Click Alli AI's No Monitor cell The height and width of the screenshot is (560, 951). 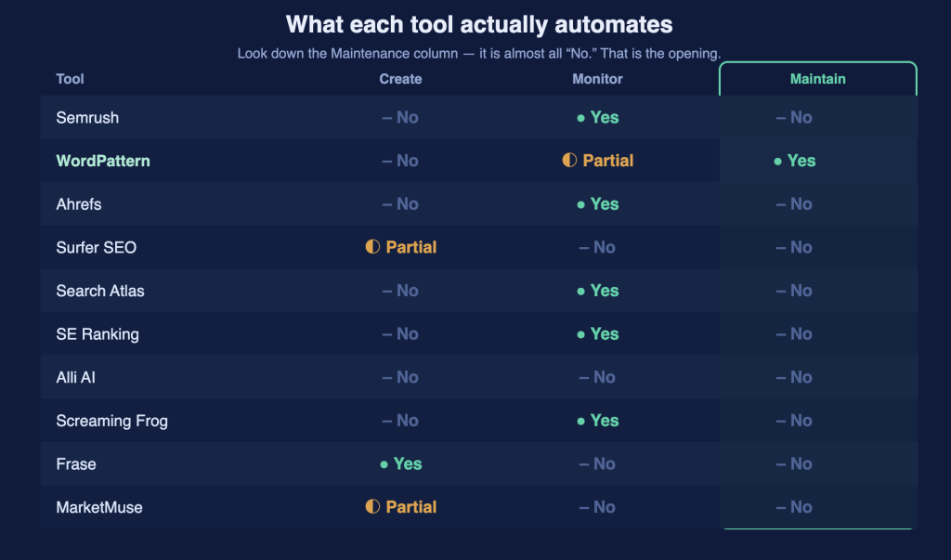(597, 377)
